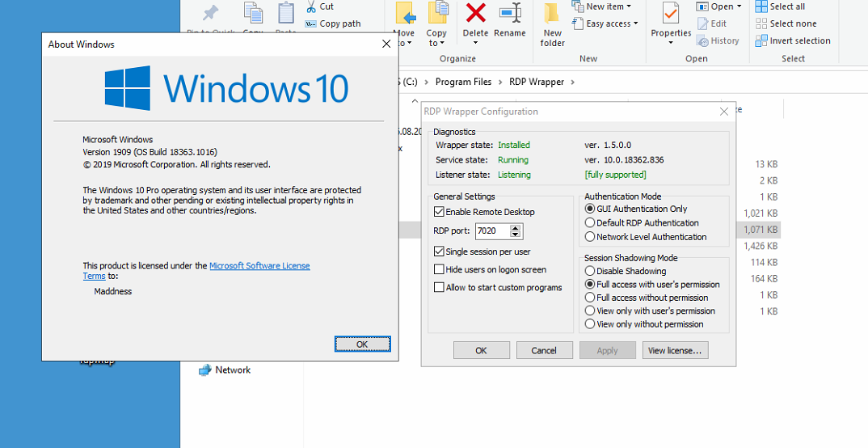Click the red Delete X icon
Viewport: 868px width, 448px height.
coord(475,13)
